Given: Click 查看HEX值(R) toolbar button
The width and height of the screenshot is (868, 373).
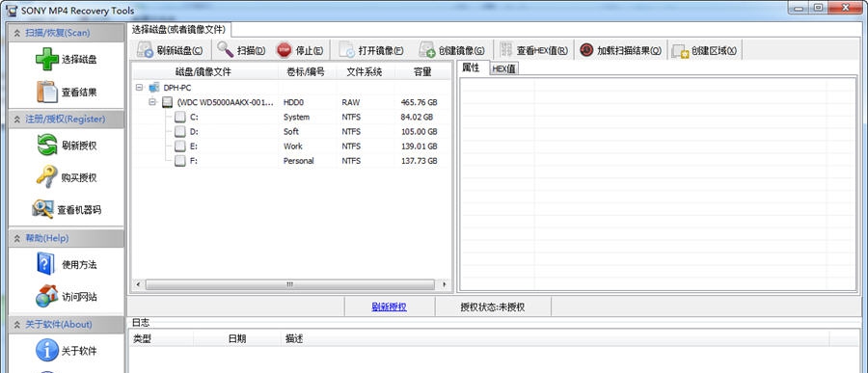Looking at the screenshot, I should coord(533,50).
